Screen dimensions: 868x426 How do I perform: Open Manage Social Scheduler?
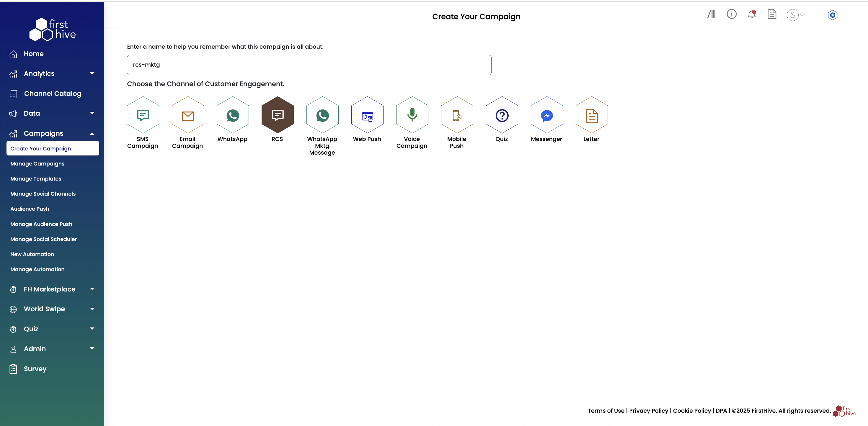(43, 239)
